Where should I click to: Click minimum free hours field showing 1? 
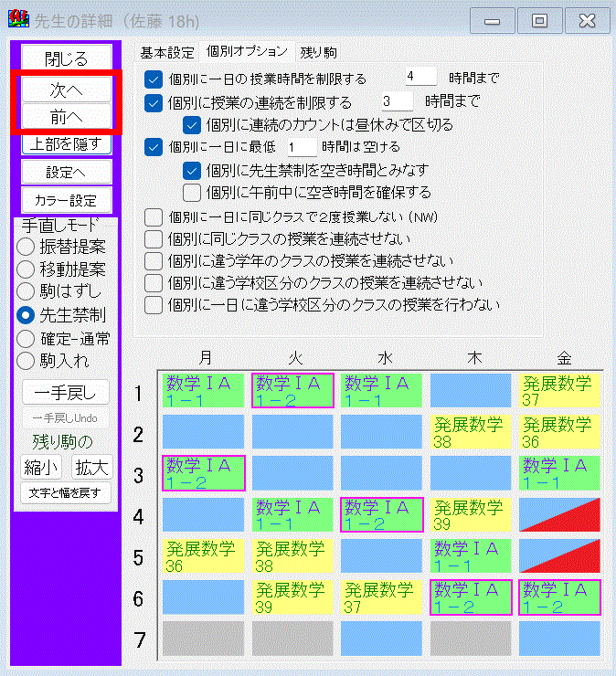pyautogui.click(x=302, y=147)
